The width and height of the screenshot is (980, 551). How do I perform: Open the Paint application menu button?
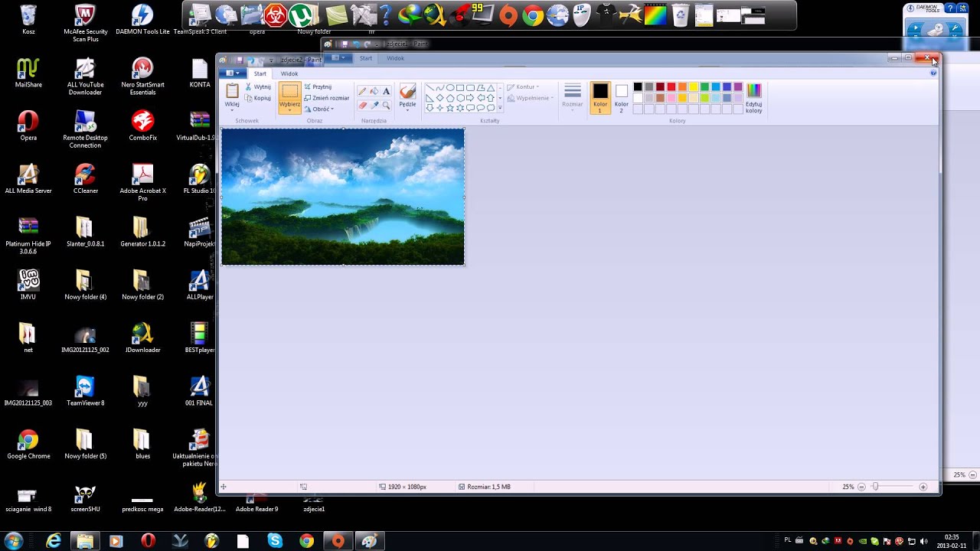(232, 73)
